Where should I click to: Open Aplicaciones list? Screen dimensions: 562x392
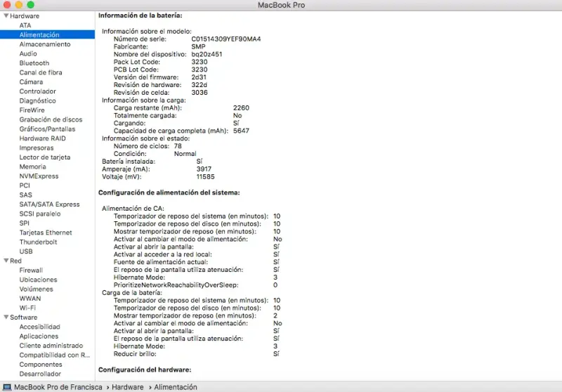coord(39,336)
